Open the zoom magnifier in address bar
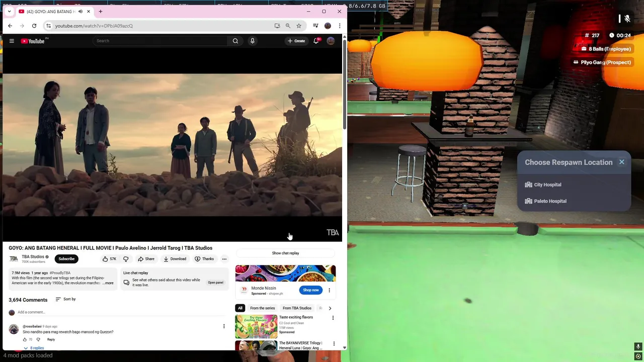 [x=288, y=26]
